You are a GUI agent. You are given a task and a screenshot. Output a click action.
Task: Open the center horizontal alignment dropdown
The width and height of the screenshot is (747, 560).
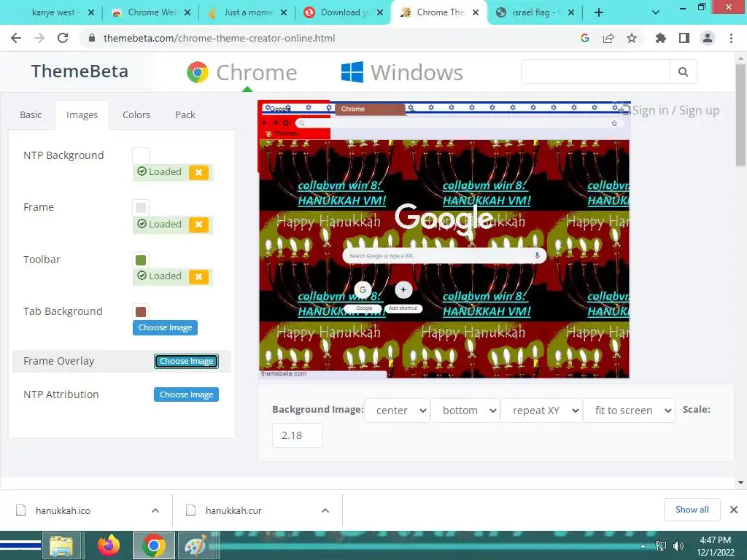(x=398, y=411)
